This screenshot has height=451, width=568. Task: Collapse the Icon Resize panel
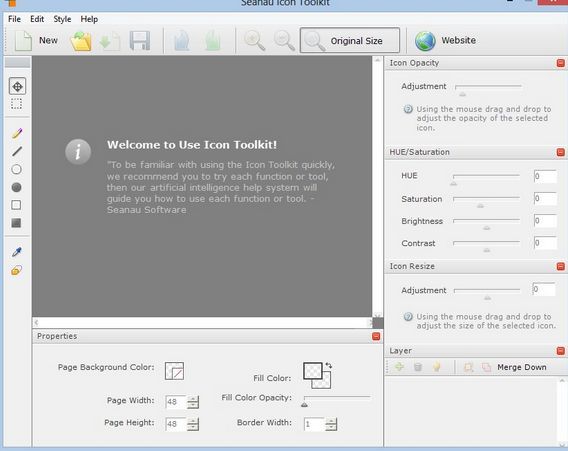560,267
